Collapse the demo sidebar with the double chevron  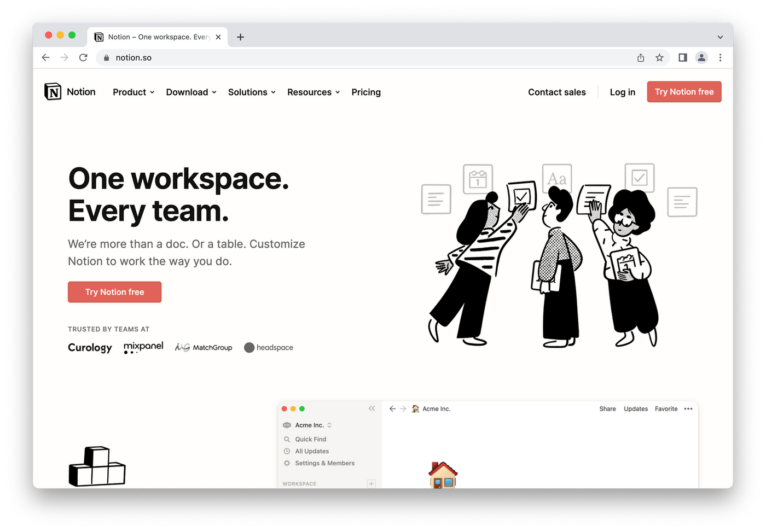[372, 408]
